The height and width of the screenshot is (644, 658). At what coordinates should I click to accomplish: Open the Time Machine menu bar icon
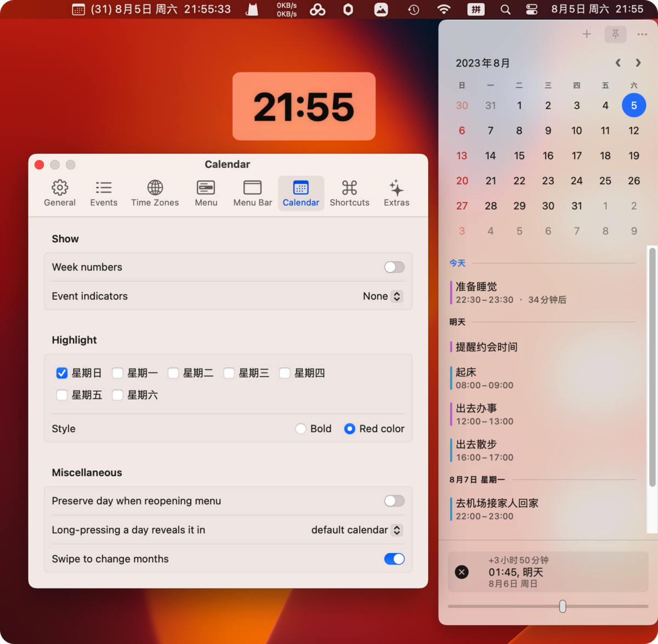coord(413,9)
